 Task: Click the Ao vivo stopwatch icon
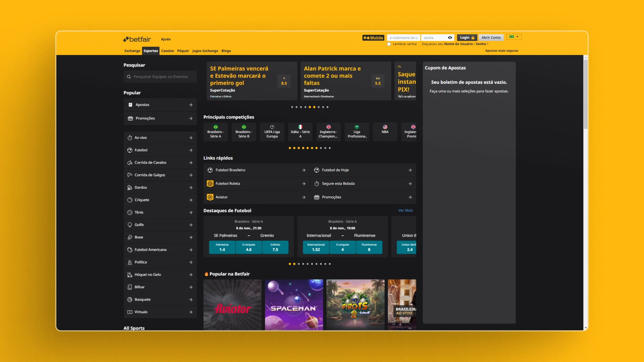click(x=130, y=138)
